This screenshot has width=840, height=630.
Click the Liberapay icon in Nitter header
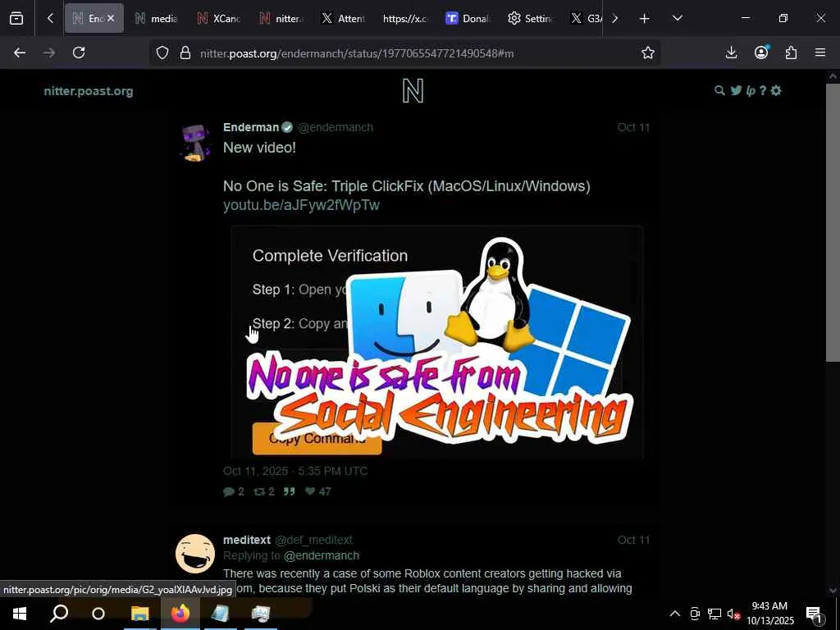coord(751,90)
